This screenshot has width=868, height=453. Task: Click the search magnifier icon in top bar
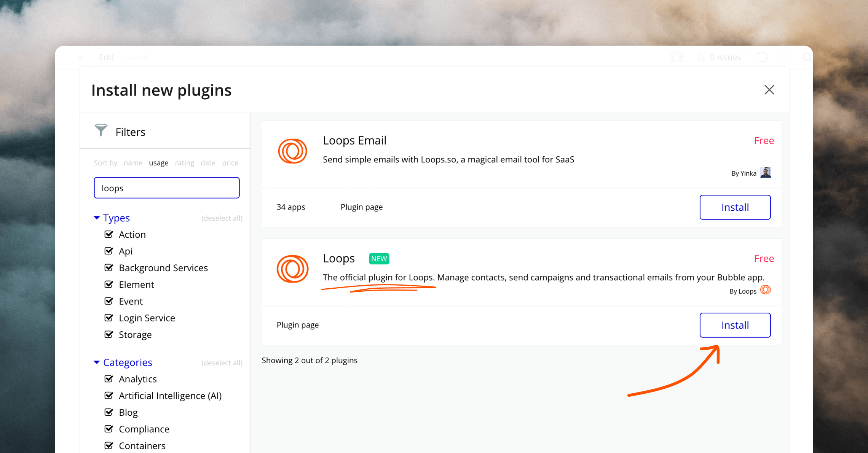(807, 57)
